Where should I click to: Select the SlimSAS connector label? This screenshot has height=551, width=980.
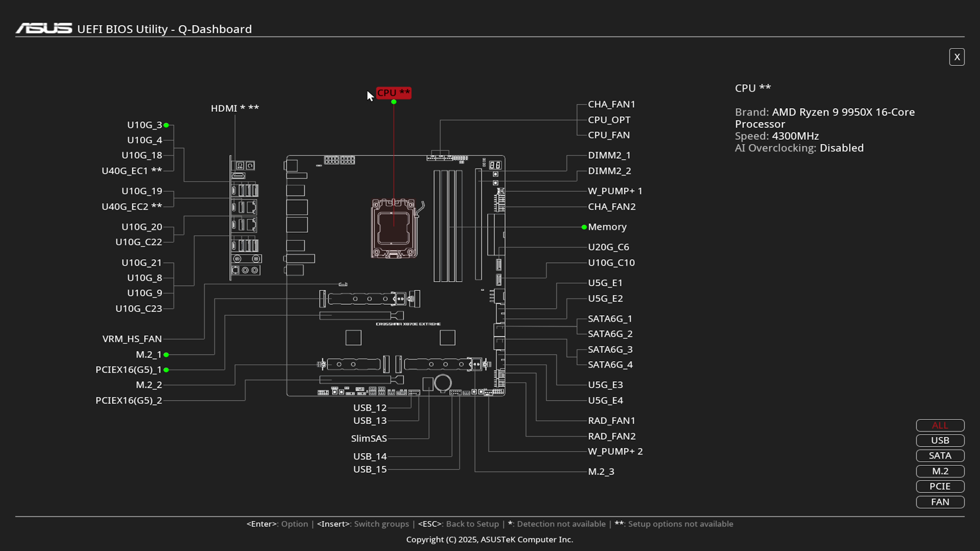click(369, 439)
